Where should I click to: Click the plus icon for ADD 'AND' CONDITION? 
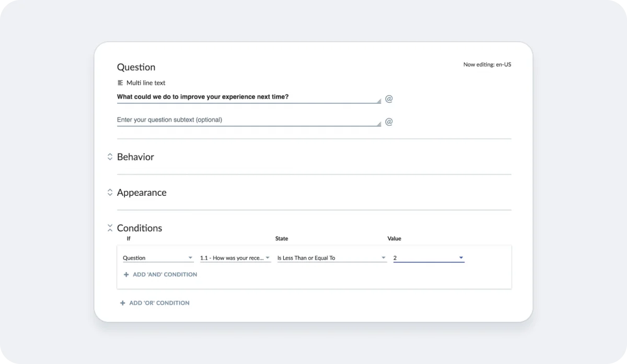[126, 274]
